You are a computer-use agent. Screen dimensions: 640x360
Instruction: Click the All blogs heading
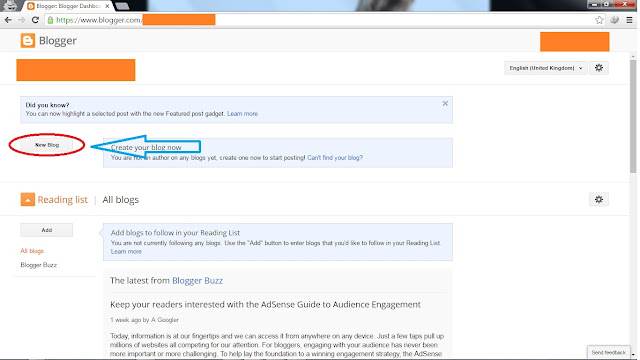120,200
